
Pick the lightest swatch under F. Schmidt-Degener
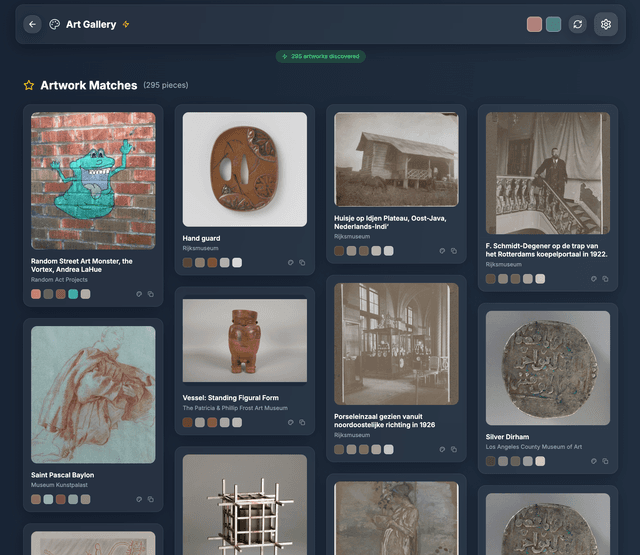coord(540,279)
